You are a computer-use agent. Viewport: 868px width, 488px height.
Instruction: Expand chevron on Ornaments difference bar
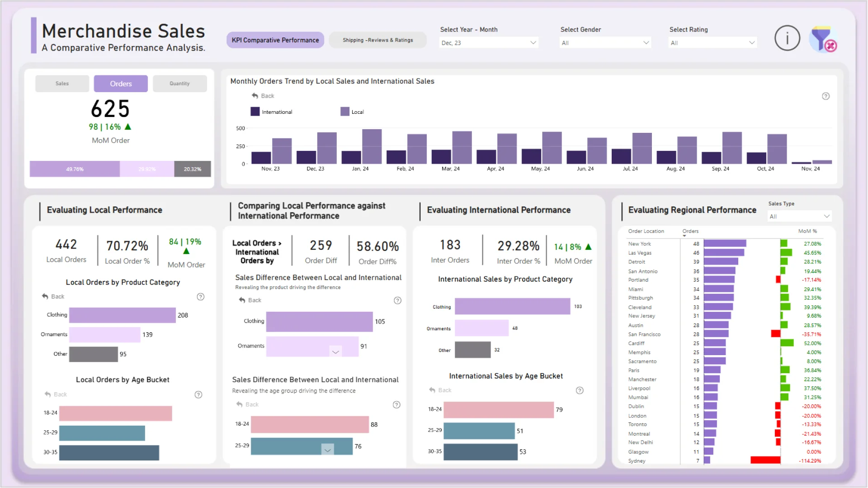tap(335, 352)
